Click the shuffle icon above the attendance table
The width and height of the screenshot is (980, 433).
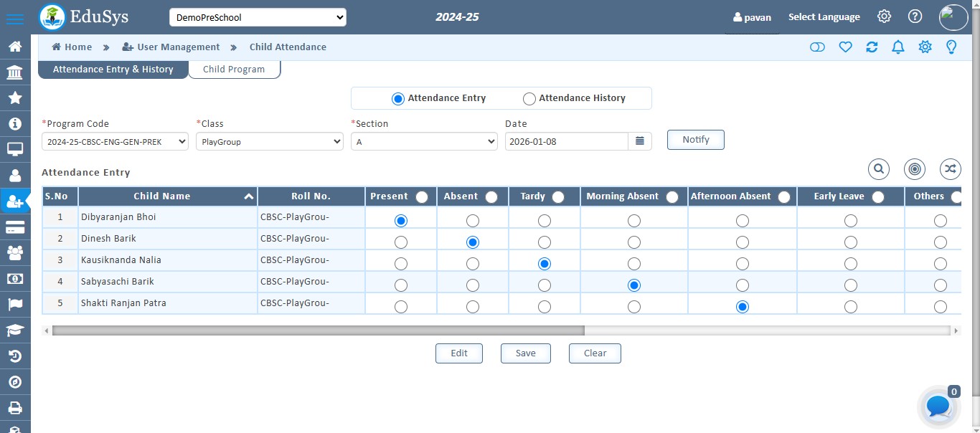[x=950, y=169]
